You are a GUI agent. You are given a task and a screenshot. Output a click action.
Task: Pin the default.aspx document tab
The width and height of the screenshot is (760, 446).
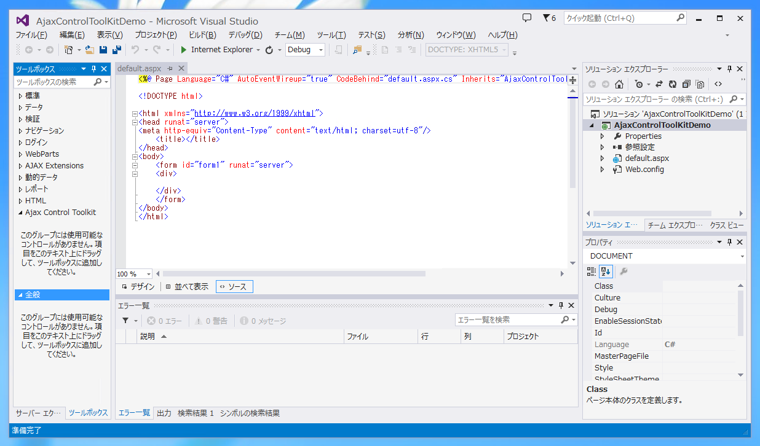coord(170,68)
